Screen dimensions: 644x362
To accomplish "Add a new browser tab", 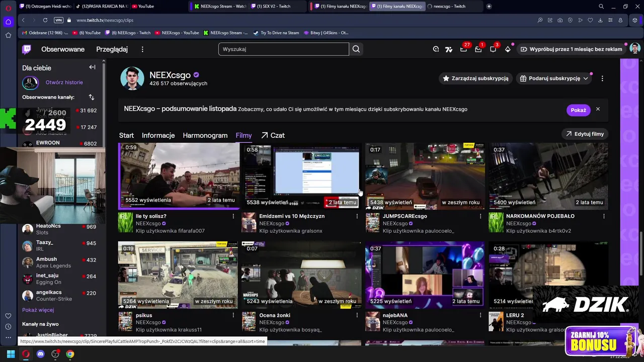I will (489, 7).
